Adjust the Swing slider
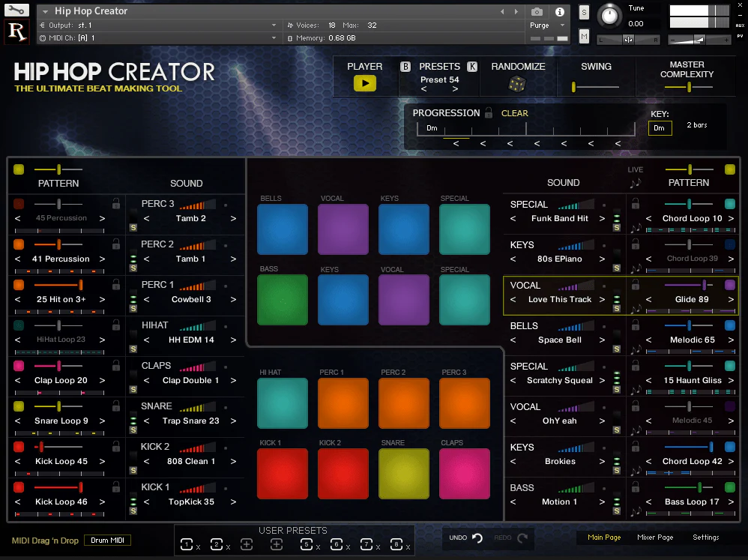 pyautogui.click(x=574, y=87)
